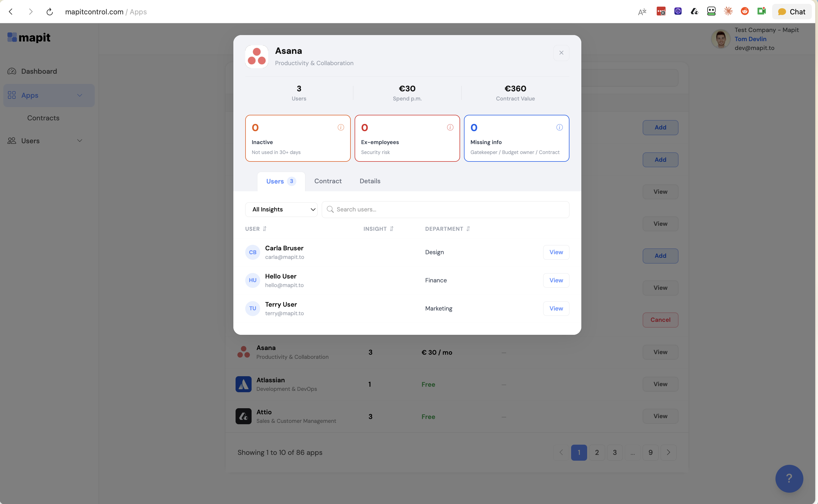Open the translate icon in browser toolbar
The image size is (818, 504).
tap(642, 12)
